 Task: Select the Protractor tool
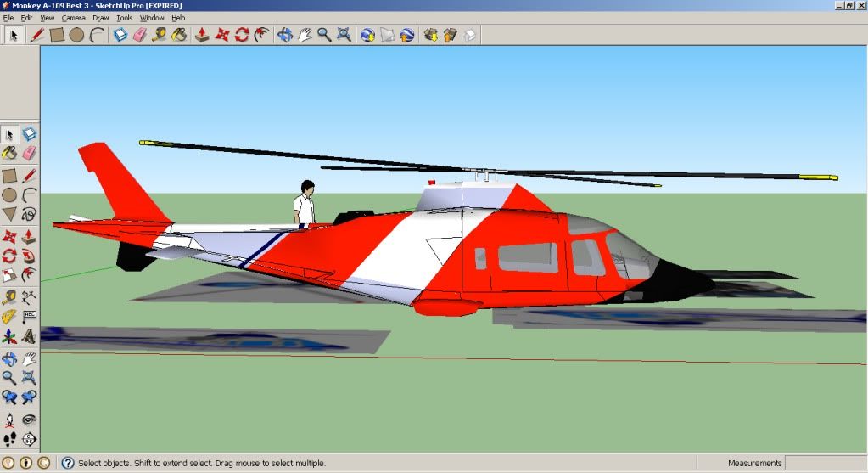pos(9,317)
